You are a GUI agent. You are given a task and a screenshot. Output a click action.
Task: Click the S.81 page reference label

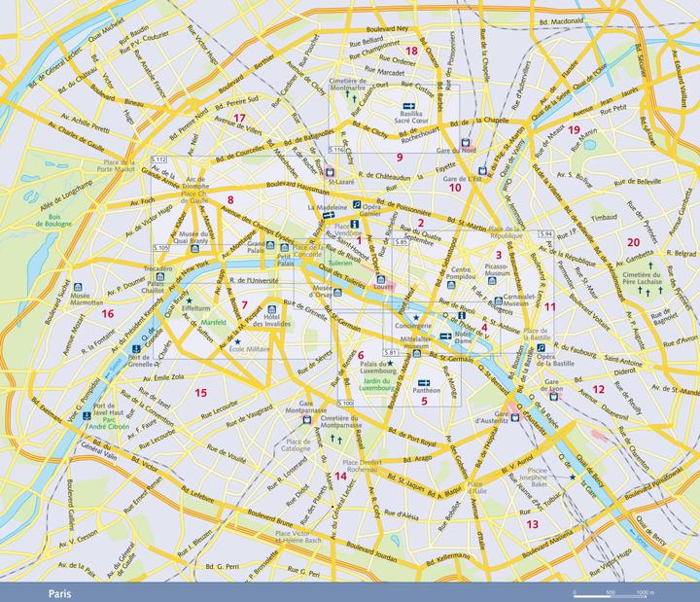click(390, 352)
